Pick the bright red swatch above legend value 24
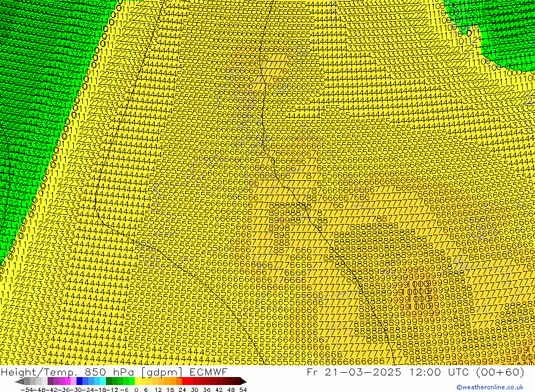 185,382
